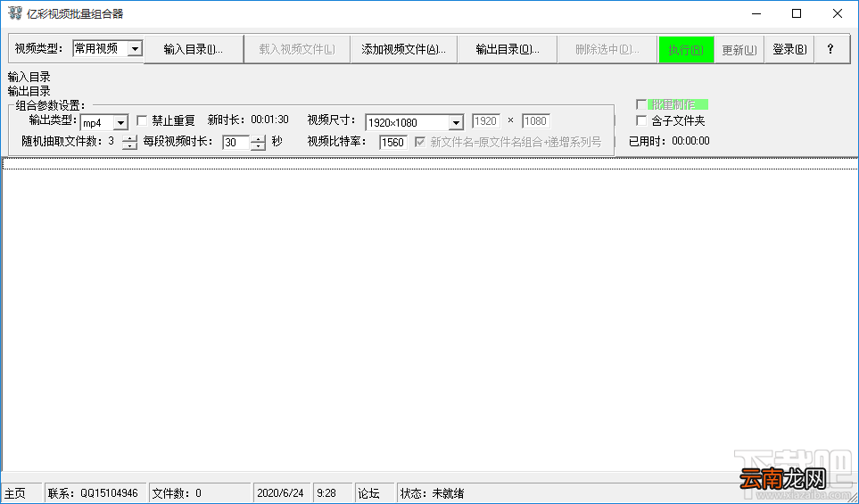Click the 已用时 value 00:00:00

(690, 141)
